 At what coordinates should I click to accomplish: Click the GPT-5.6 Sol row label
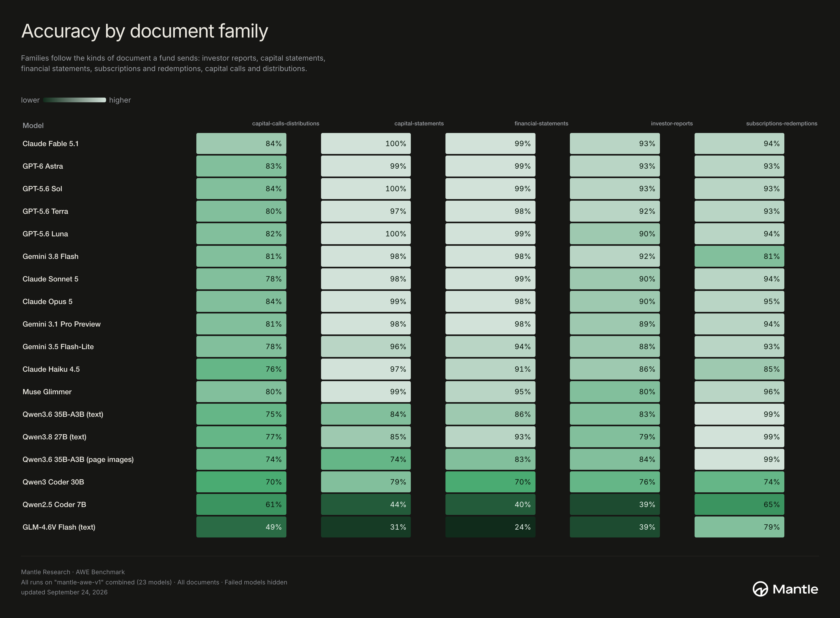point(42,189)
